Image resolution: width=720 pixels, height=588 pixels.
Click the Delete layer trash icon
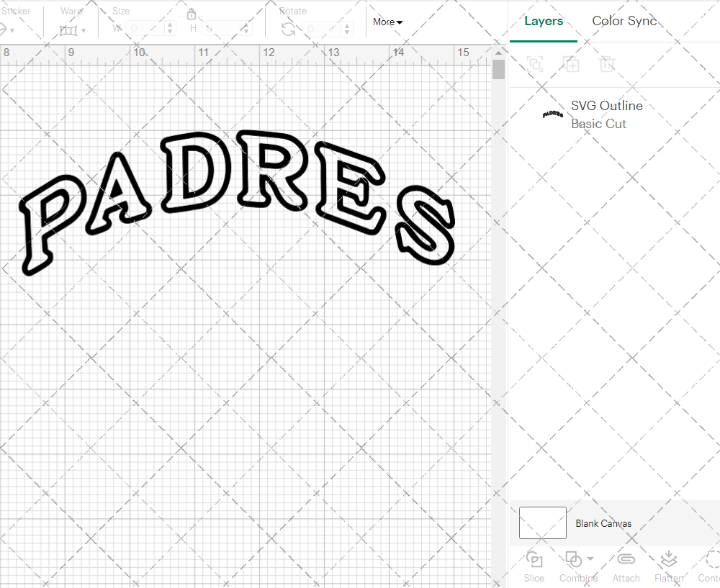[x=607, y=64]
